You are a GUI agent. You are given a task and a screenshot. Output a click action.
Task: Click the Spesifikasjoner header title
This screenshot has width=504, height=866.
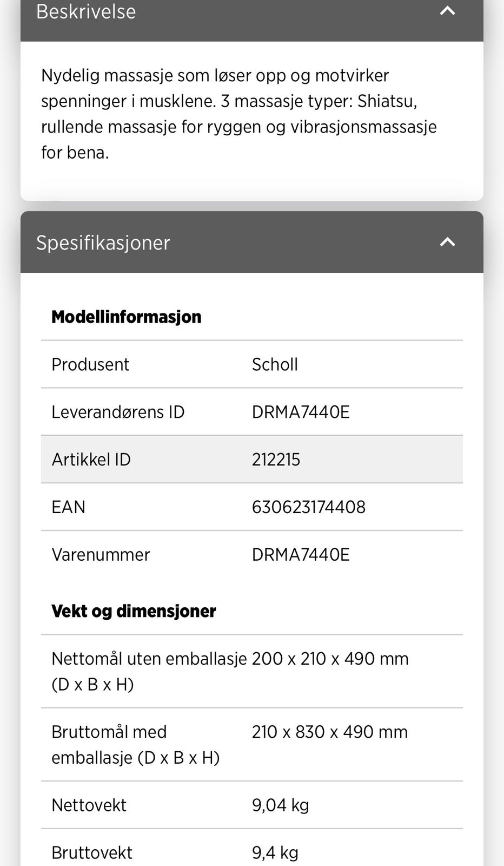(103, 242)
